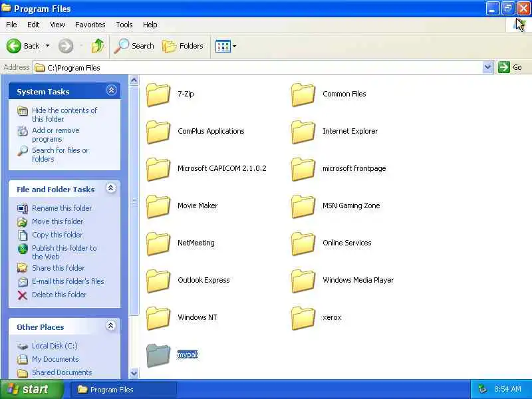Open the Back history dropdown arrow
This screenshot has height=399, width=532.
click(47, 46)
